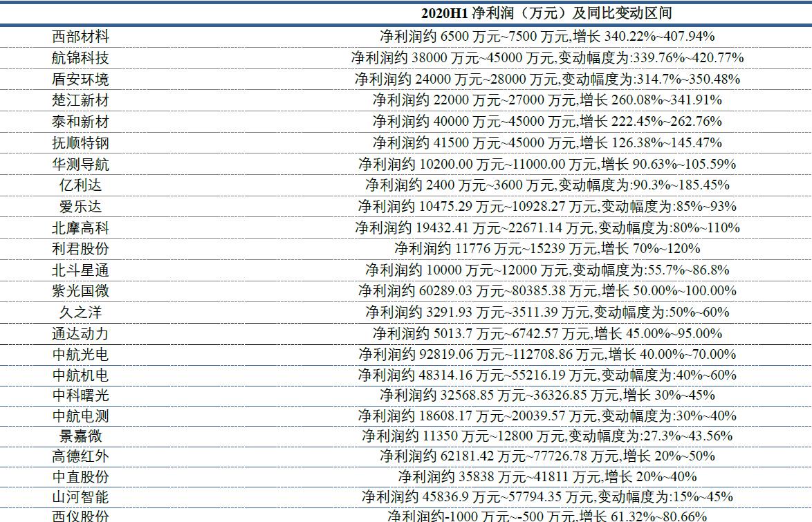Image resolution: width=812 pixels, height=522 pixels.
Task: Select company name 高德红外
Action: point(80,456)
